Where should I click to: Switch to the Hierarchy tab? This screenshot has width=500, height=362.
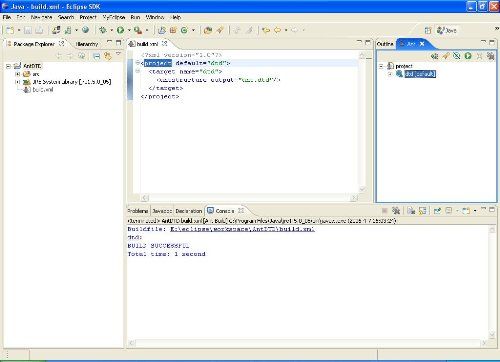point(87,44)
